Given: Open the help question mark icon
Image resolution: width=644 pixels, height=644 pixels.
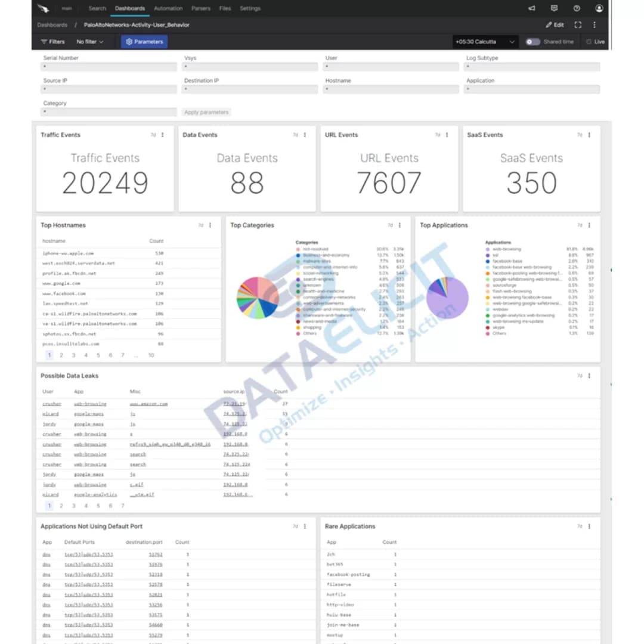Looking at the screenshot, I should [x=576, y=8].
